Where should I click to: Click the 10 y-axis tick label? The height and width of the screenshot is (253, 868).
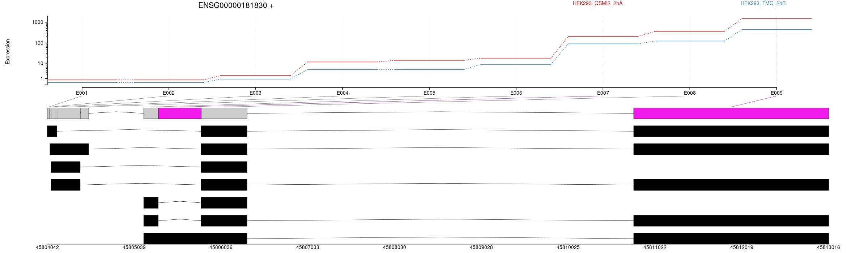[41, 63]
